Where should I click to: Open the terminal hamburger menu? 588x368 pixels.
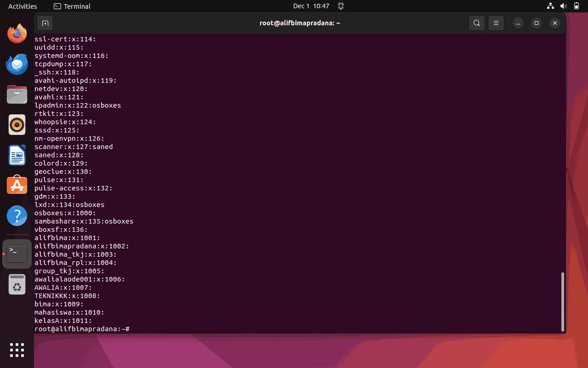pyautogui.click(x=496, y=23)
